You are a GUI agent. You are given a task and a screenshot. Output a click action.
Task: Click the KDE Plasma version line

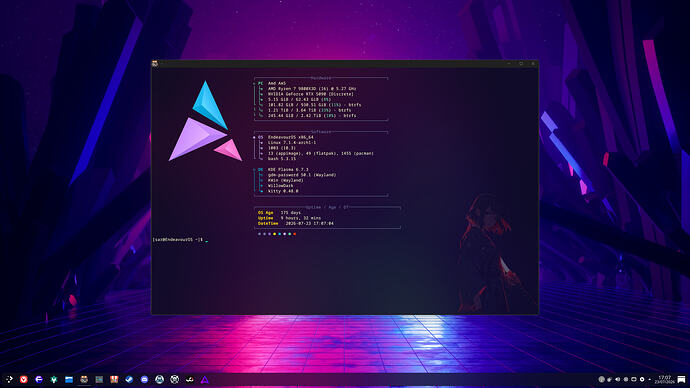click(288, 169)
